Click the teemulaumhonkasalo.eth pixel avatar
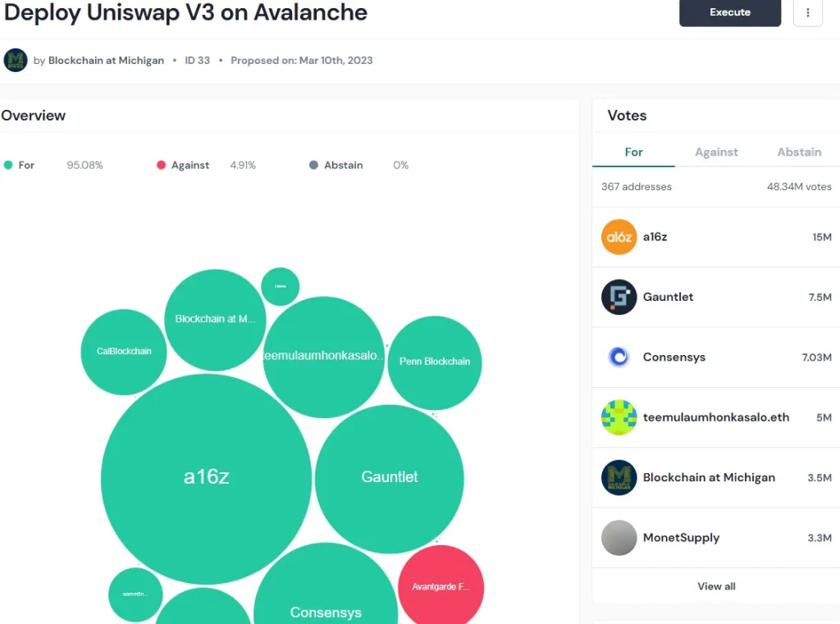 coord(619,417)
